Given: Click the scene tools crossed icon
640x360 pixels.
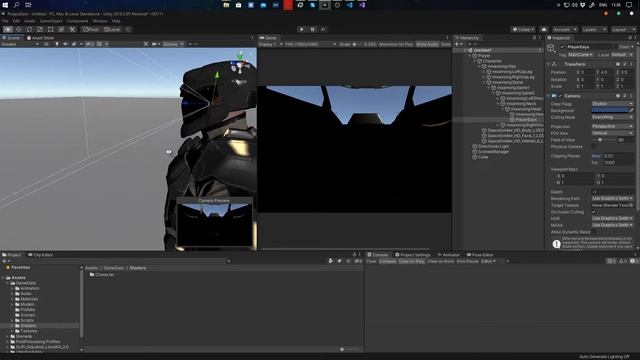Looking at the screenshot, I should tap(146, 44).
